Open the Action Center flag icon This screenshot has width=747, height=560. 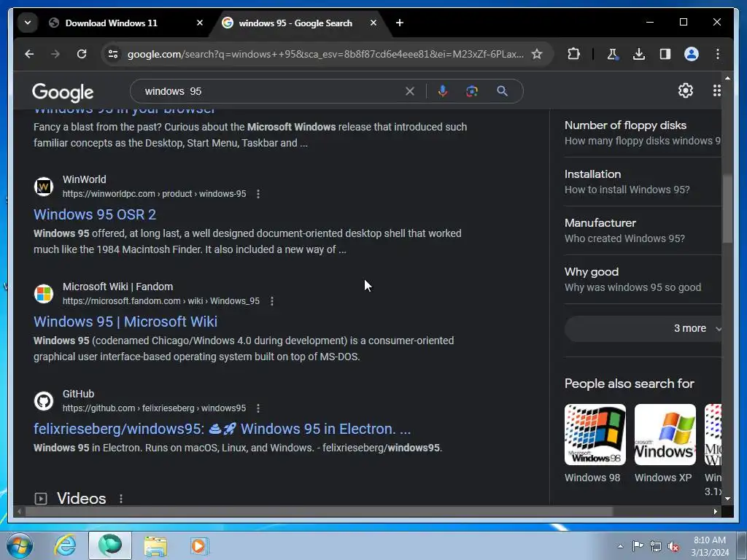(638, 546)
